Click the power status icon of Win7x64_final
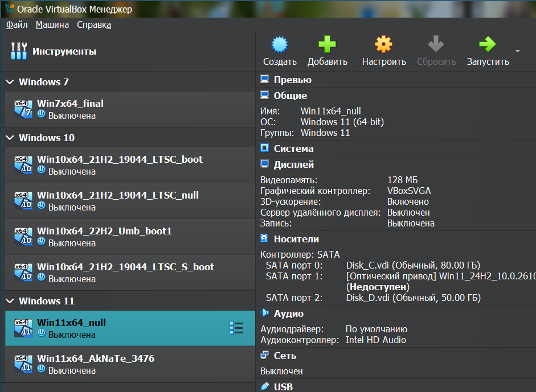 click(42, 114)
